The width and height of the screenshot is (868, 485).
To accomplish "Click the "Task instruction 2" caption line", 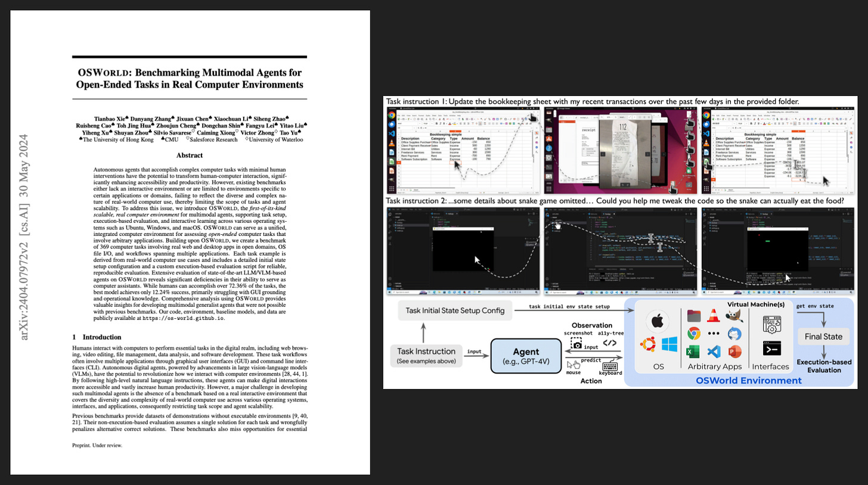I will pos(615,201).
